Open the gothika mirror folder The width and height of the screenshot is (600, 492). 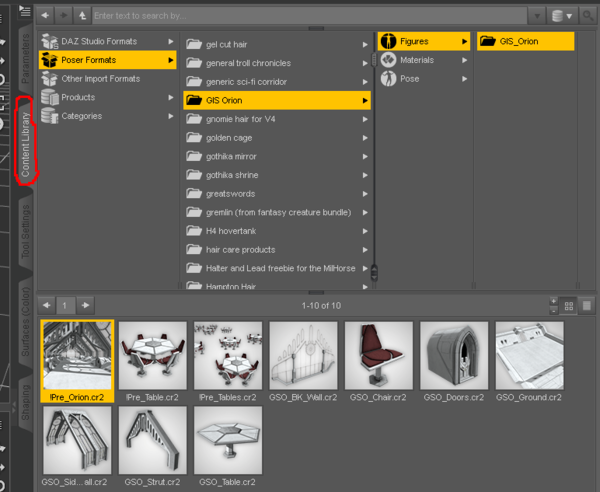pos(277,156)
